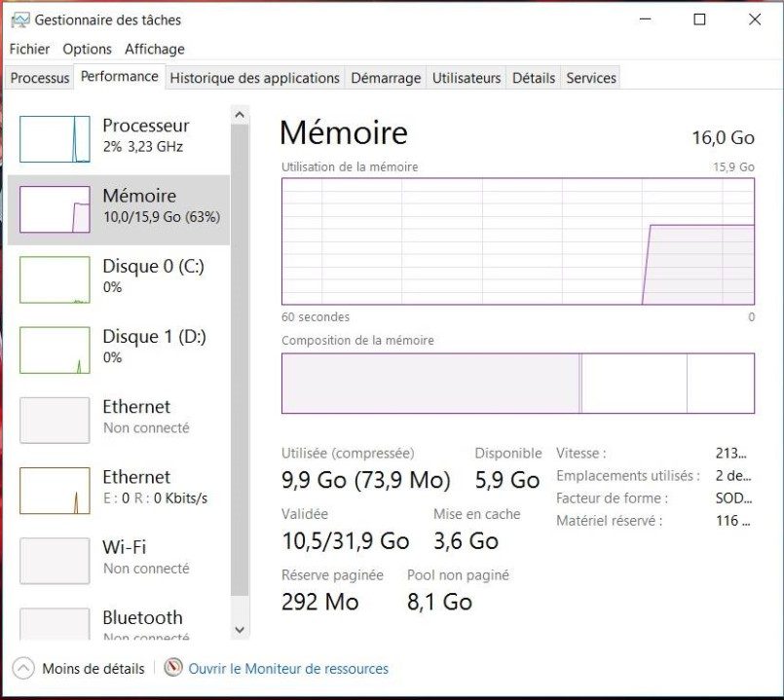Image resolution: width=784 pixels, height=700 pixels.
Task: Switch to the Services tab
Action: click(x=591, y=78)
